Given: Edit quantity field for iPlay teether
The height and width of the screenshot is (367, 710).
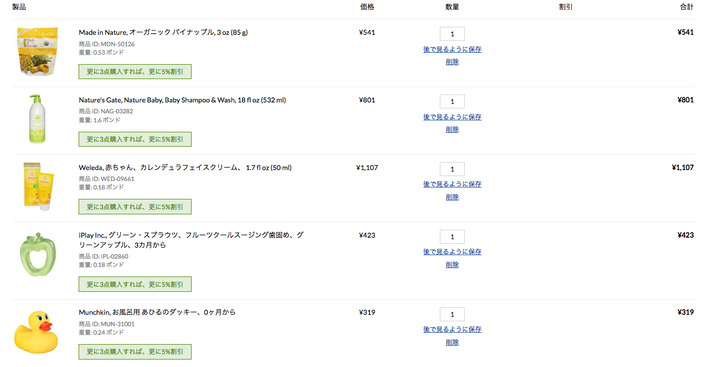Looking at the screenshot, I should 452,237.
